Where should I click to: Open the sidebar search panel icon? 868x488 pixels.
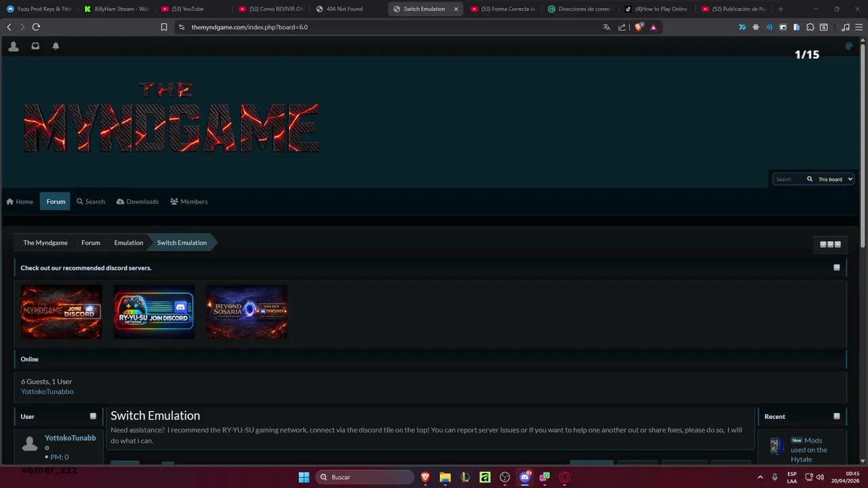823,27
